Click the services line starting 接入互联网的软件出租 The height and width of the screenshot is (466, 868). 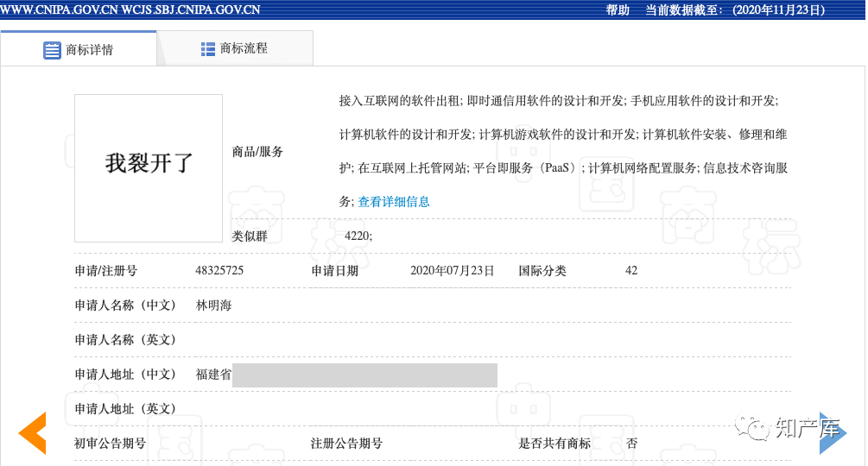pyautogui.click(x=559, y=101)
